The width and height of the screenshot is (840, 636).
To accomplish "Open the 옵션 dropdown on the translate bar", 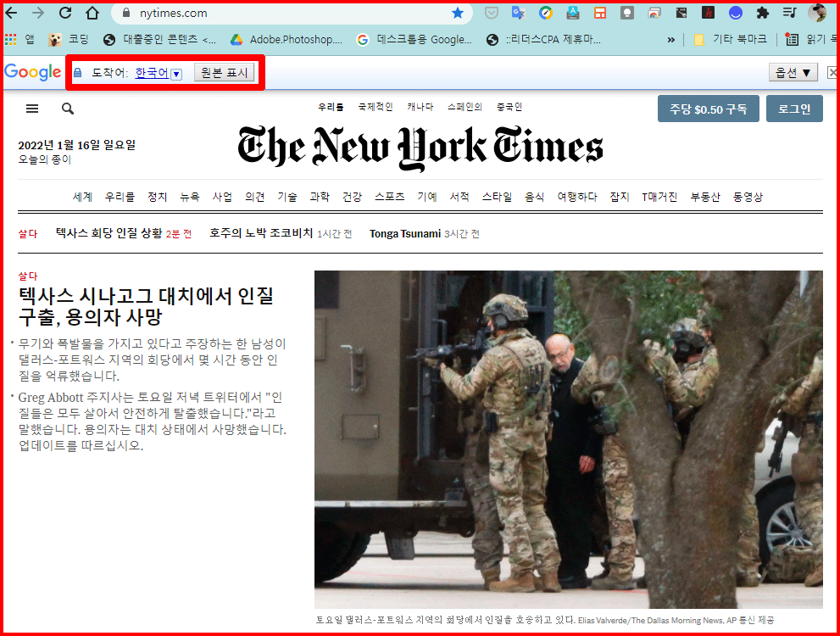I will coord(793,73).
